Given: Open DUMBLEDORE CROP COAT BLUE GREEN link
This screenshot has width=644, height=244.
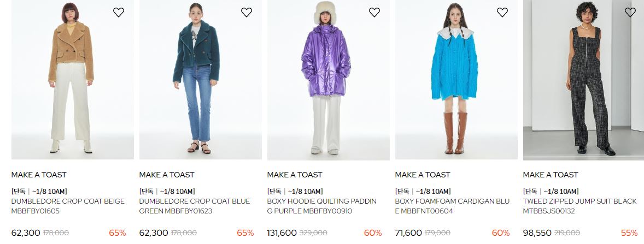Looking at the screenshot, I should pyautogui.click(x=195, y=206).
